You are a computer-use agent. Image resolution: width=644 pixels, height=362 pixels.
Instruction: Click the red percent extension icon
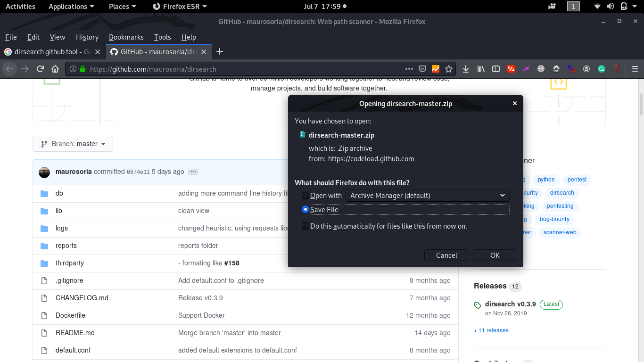(x=511, y=69)
